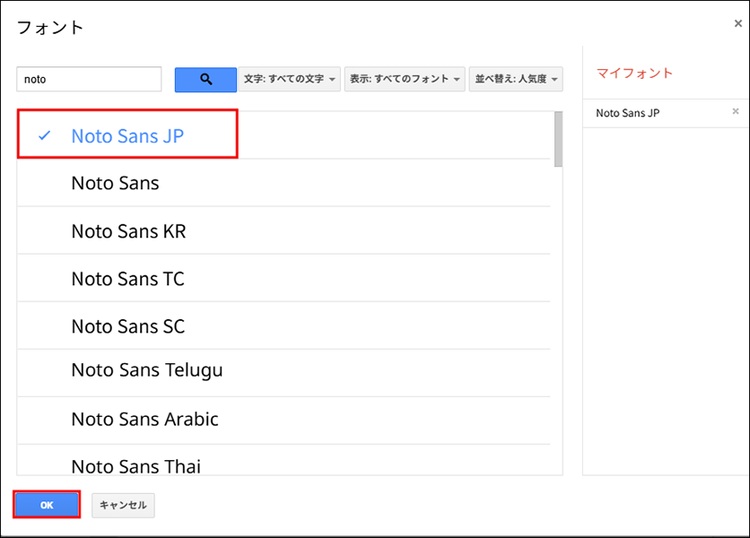
Task: Pick Noto Sans TC in the list
Action: pos(127,279)
